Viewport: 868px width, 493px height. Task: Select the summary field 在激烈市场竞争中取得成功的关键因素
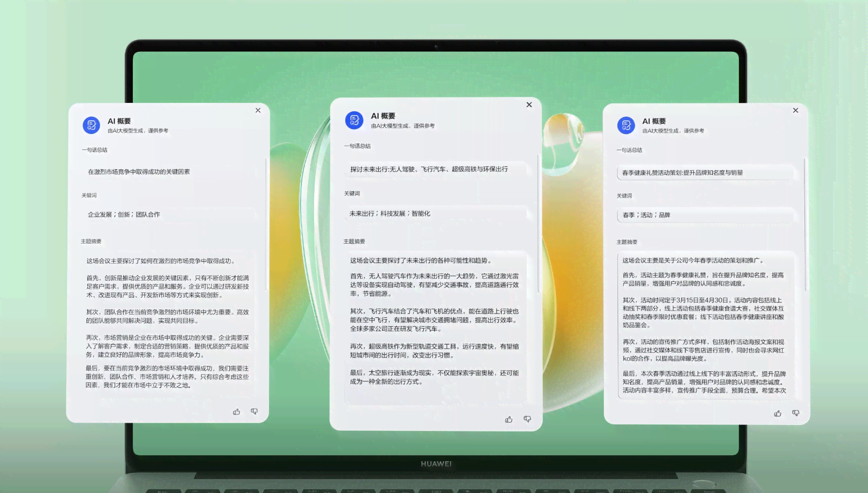click(x=168, y=172)
